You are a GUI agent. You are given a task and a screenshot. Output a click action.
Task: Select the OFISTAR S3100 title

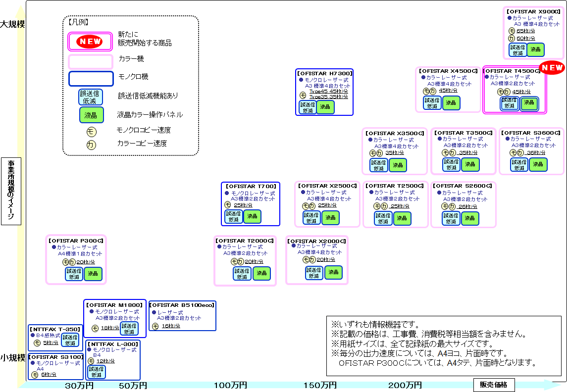point(55,357)
